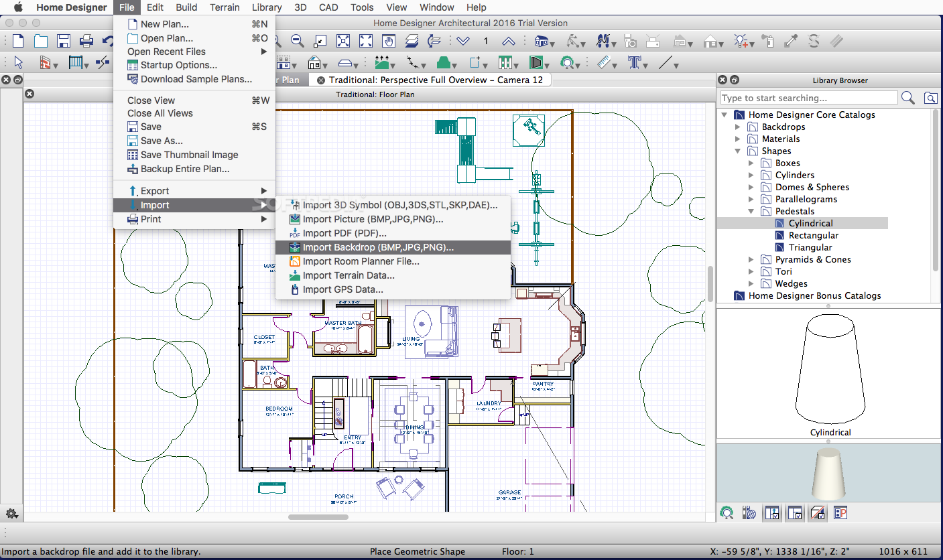Open the Terrain menu in menu bar

(x=225, y=7)
